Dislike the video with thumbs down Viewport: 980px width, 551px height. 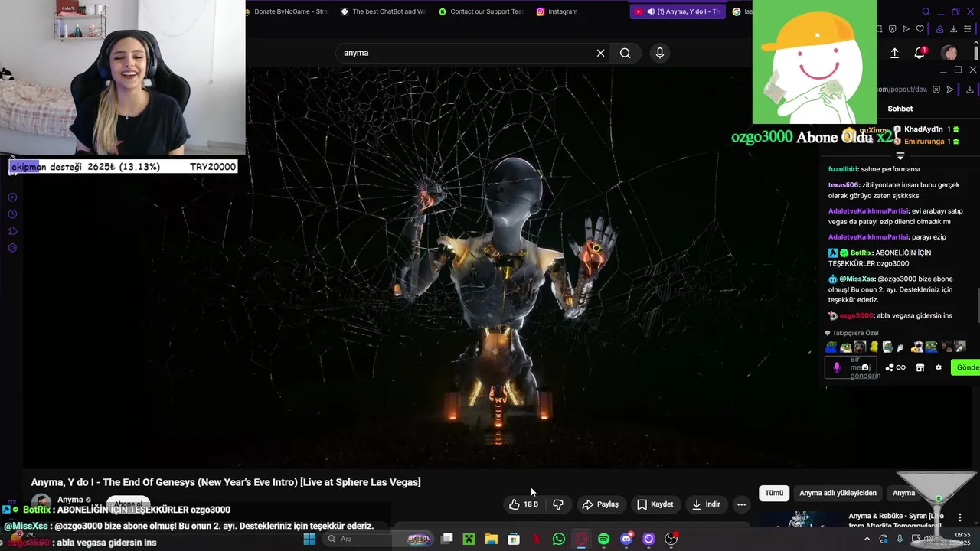coord(558,504)
